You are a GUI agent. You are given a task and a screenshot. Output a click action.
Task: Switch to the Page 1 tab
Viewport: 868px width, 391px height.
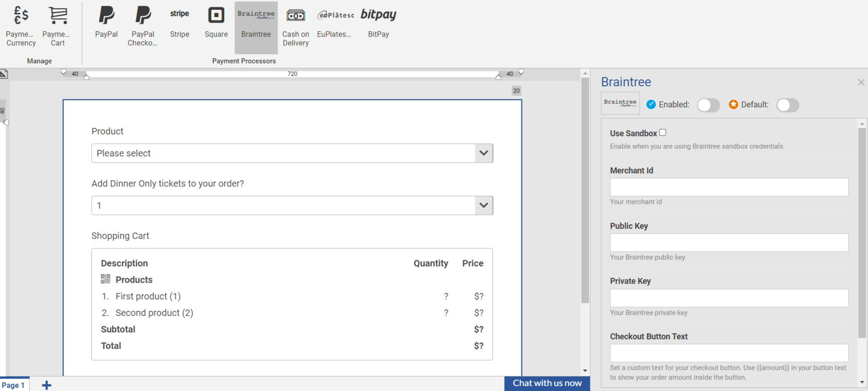click(14, 385)
